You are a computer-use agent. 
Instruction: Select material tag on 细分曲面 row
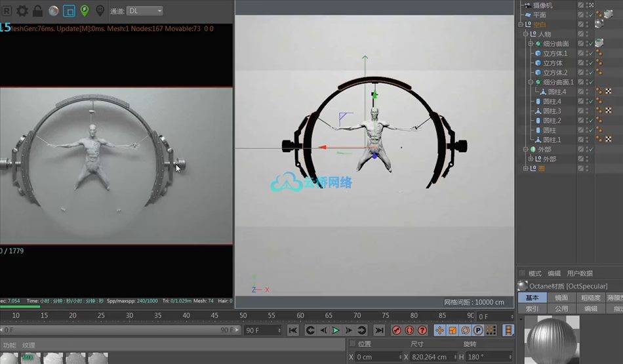tap(599, 43)
